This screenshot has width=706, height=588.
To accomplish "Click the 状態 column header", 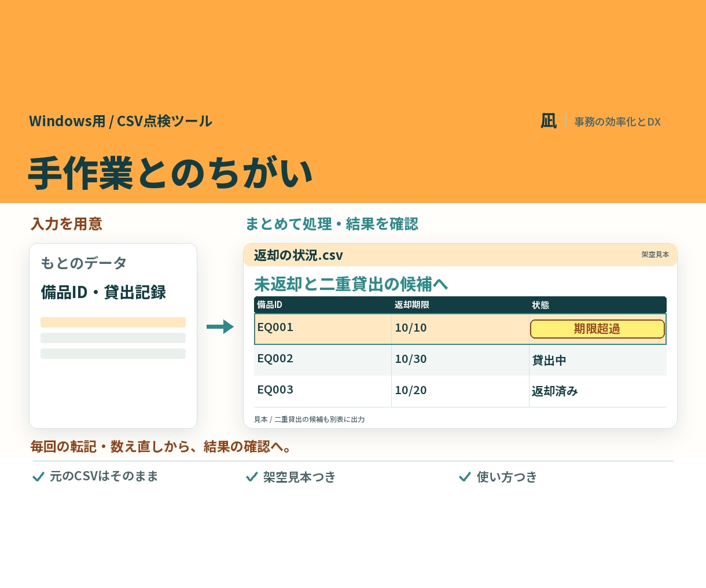I will pos(540,304).
